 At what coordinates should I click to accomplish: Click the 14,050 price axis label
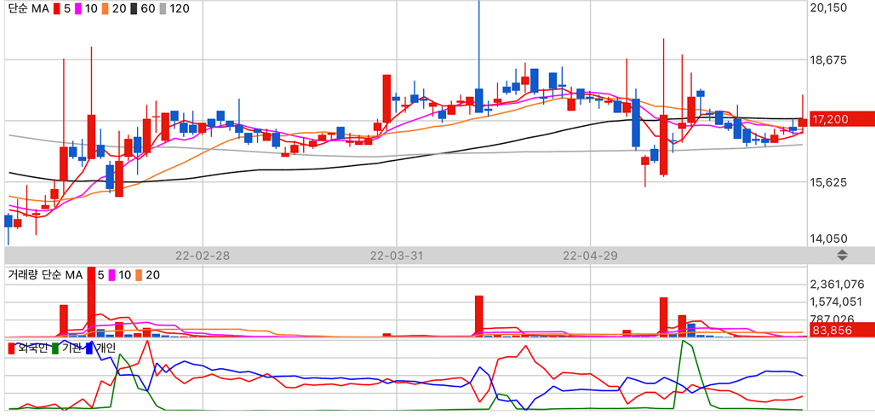click(831, 239)
